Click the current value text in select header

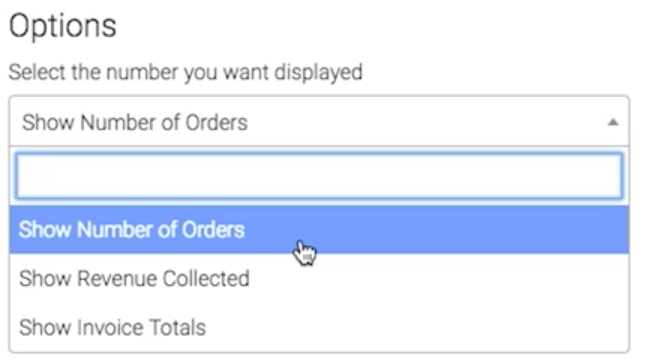click(x=135, y=123)
